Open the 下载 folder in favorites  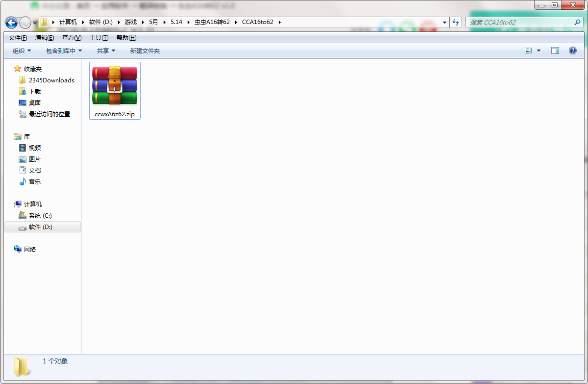tap(29, 91)
